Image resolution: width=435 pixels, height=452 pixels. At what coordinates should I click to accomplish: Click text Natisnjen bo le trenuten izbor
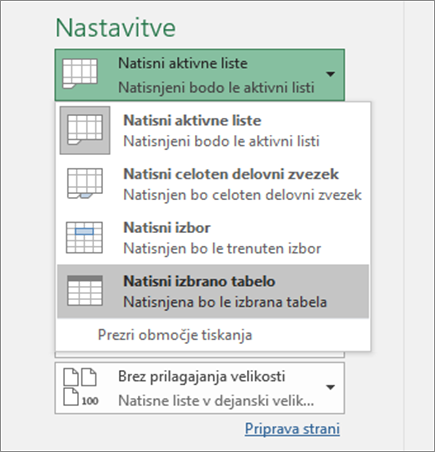[x=222, y=248]
